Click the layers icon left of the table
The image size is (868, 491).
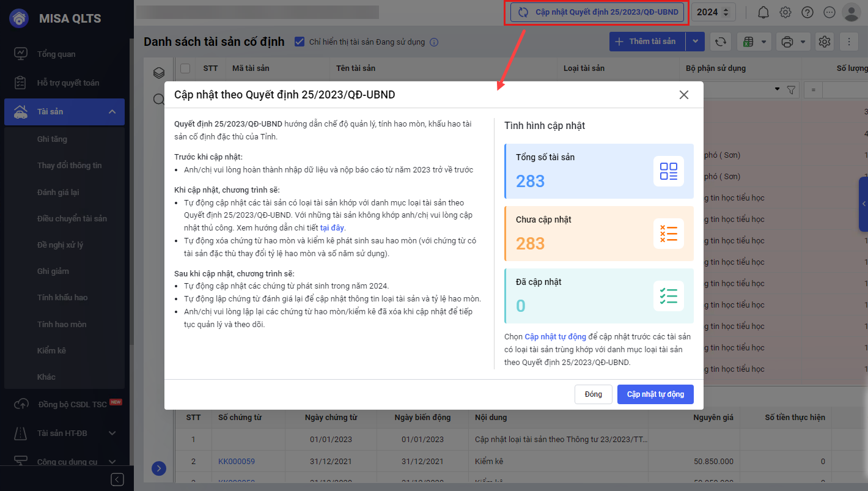coord(159,73)
